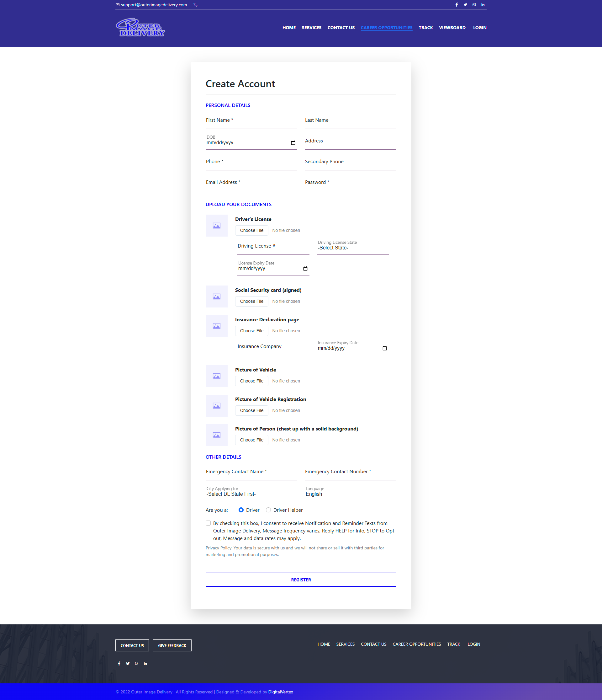Open the Facebook page via header icon

coord(457,5)
